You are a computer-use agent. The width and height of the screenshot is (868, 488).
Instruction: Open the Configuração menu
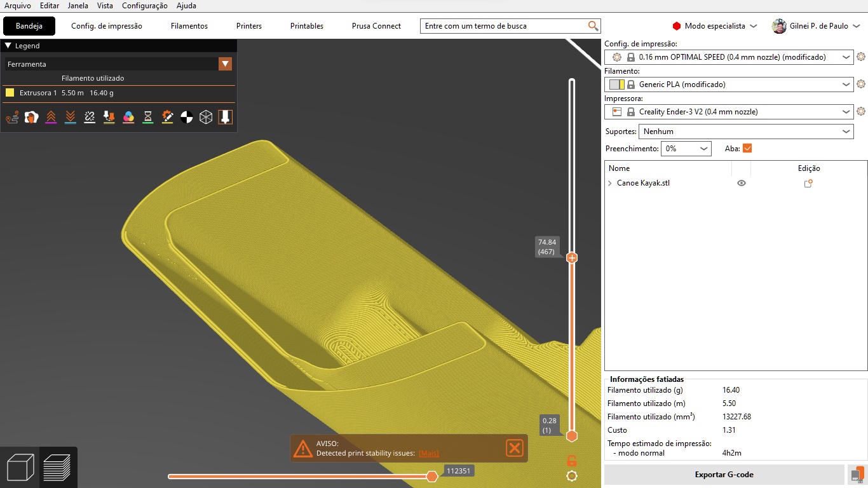[x=145, y=6]
